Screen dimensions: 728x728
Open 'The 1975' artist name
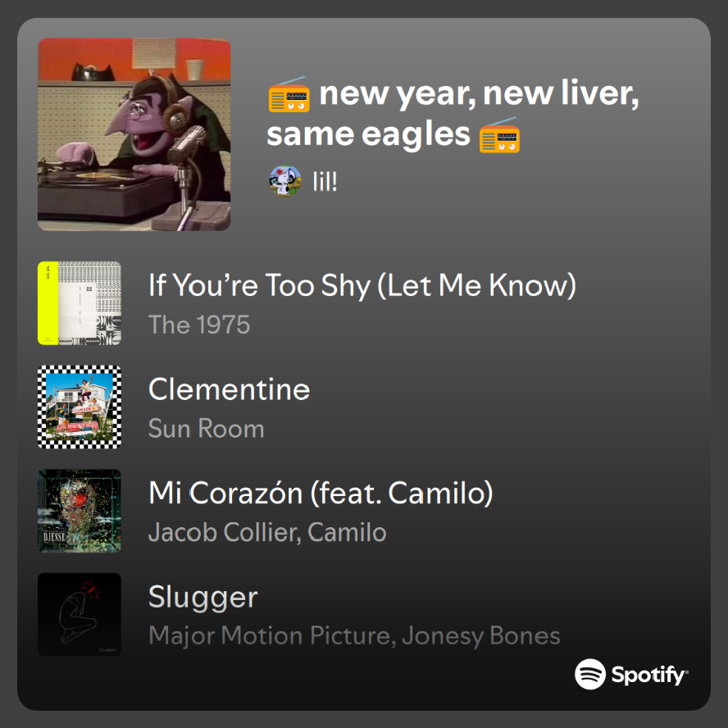pos(199,325)
